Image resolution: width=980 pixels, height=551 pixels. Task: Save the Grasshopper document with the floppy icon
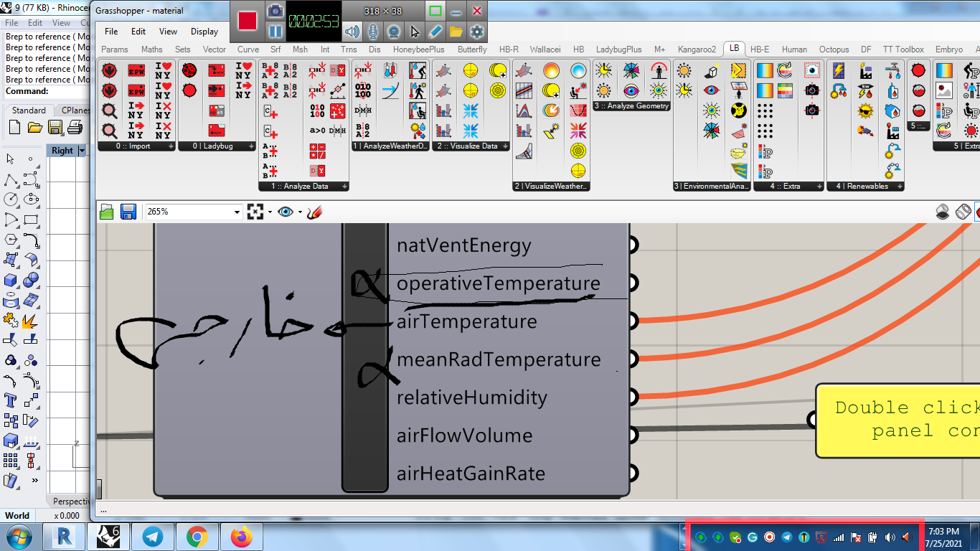tap(128, 212)
